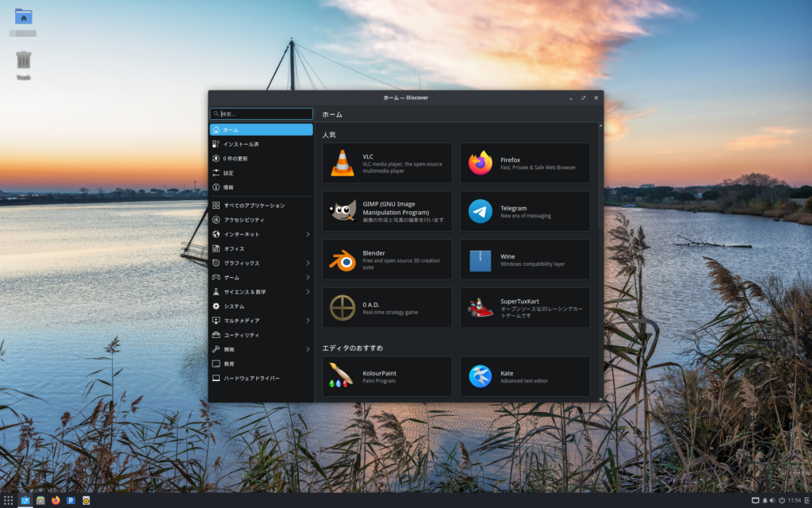Click the 0 A.D. game card
812x508 pixels.
click(x=387, y=308)
